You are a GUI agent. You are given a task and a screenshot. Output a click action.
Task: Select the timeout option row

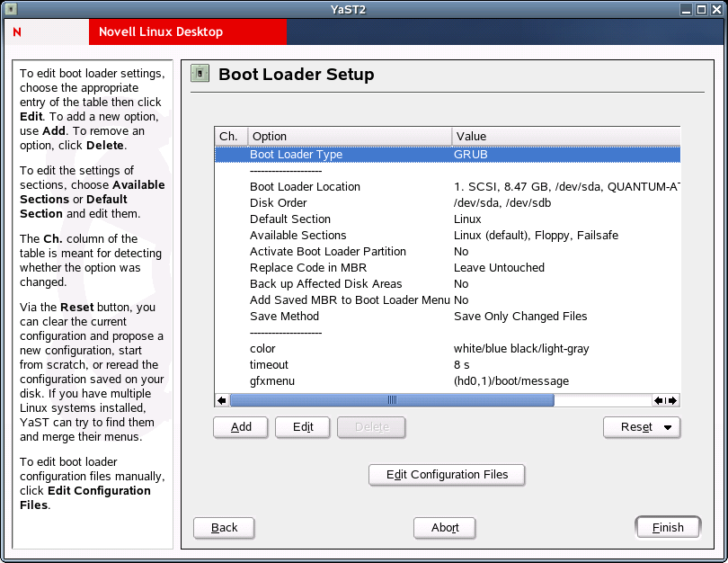click(x=448, y=365)
